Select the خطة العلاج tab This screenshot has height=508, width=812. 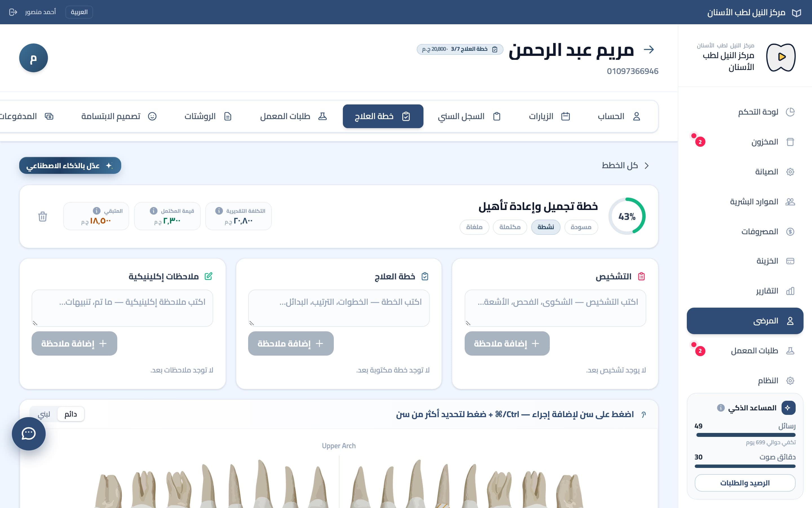coord(383,116)
